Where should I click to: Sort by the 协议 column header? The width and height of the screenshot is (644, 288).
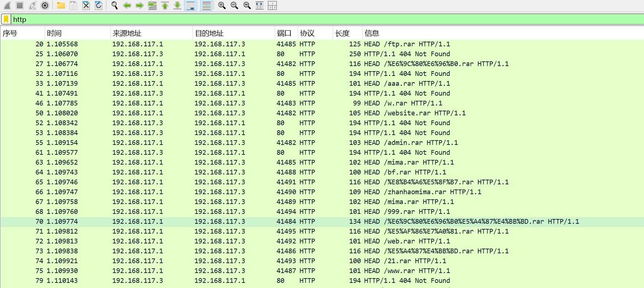307,33
